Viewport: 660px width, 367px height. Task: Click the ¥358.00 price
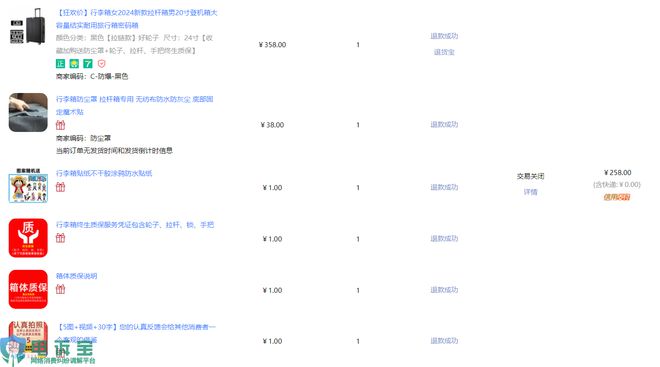272,45
